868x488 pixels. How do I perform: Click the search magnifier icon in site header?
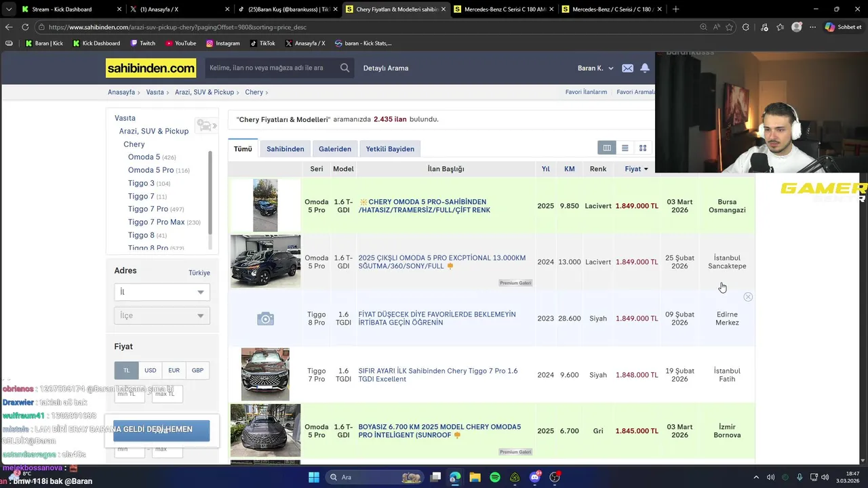(344, 68)
